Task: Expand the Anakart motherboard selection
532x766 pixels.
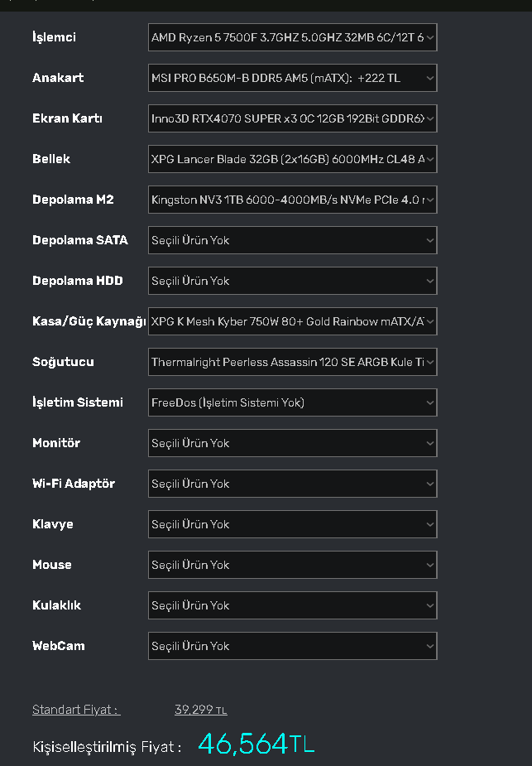Action: [292, 78]
